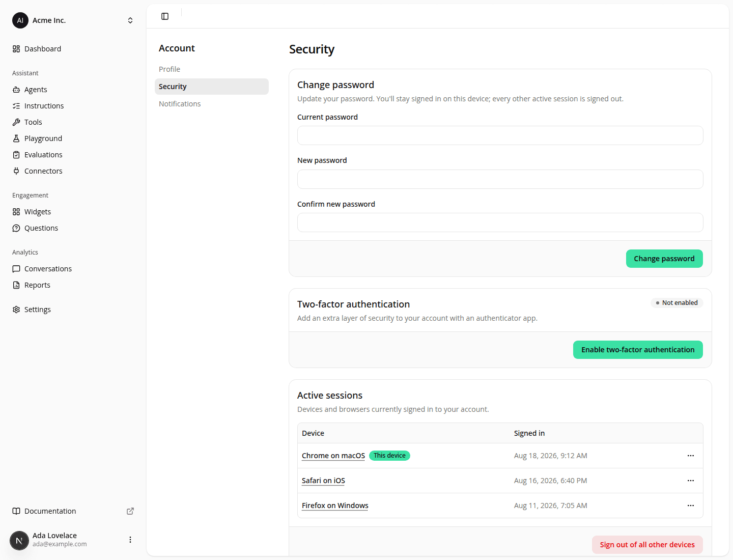
Task: Open Widgets under Engagement
Action: 73,212
